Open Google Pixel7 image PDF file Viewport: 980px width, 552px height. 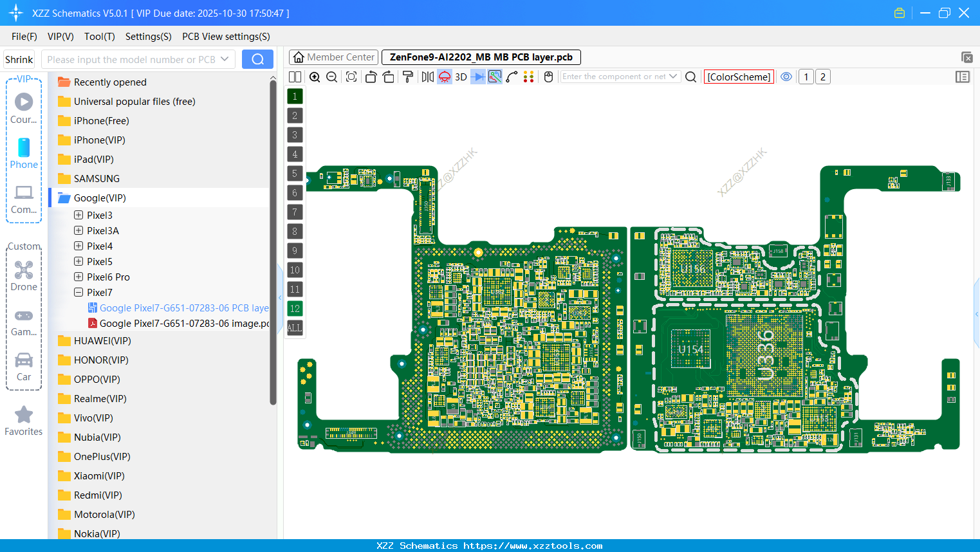[x=178, y=324]
